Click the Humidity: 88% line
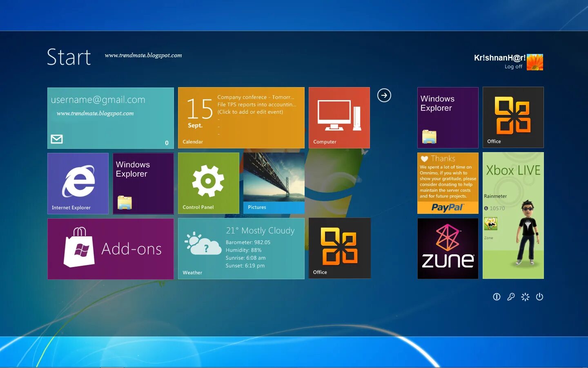The width and height of the screenshot is (588, 368). pyautogui.click(x=243, y=250)
